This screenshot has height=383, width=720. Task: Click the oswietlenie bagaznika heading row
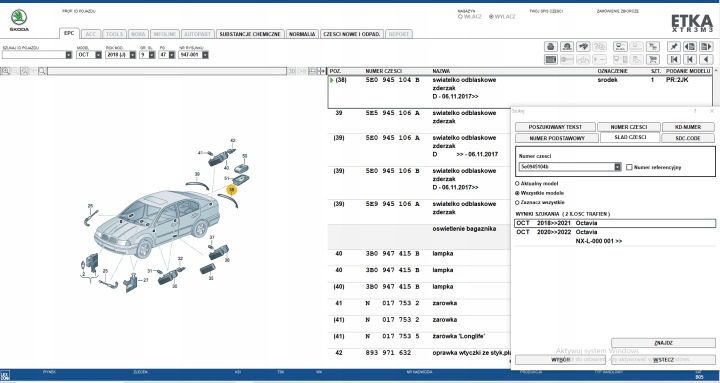pyautogui.click(x=419, y=237)
